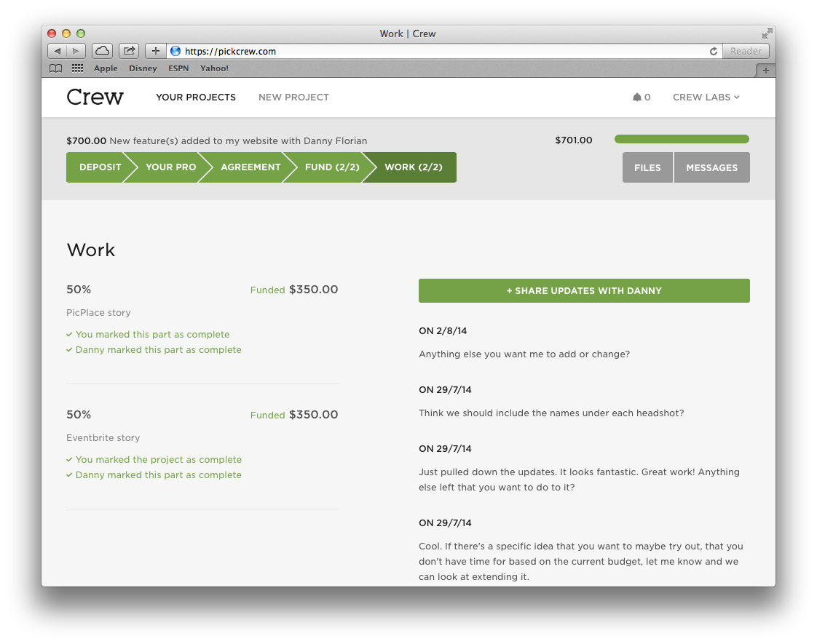Click the Eventbrite story label
The width and height of the screenshot is (817, 644).
(103, 438)
